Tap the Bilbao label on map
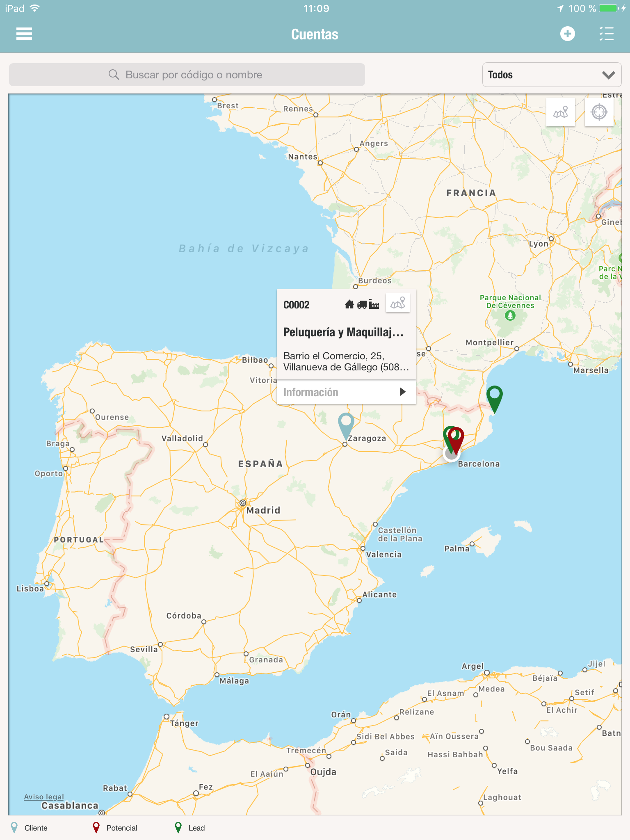The image size is (630, 840). 255,360
